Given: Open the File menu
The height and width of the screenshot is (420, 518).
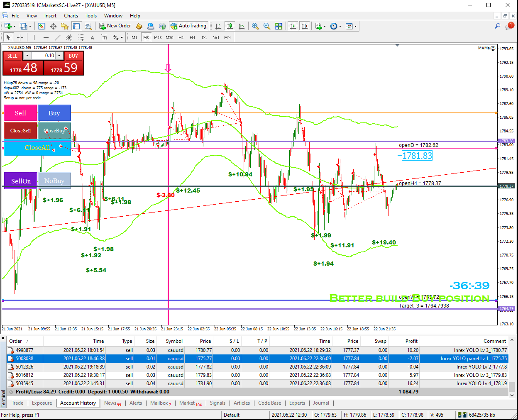Looking at the screenshot, I should pyautogui.click(x=15, y=16).
